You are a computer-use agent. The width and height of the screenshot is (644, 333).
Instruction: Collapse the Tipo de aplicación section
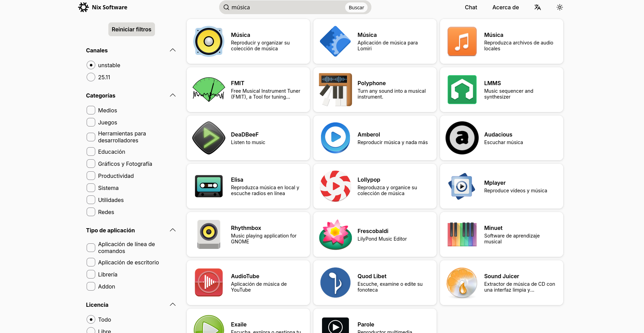(x=173, y=230)
